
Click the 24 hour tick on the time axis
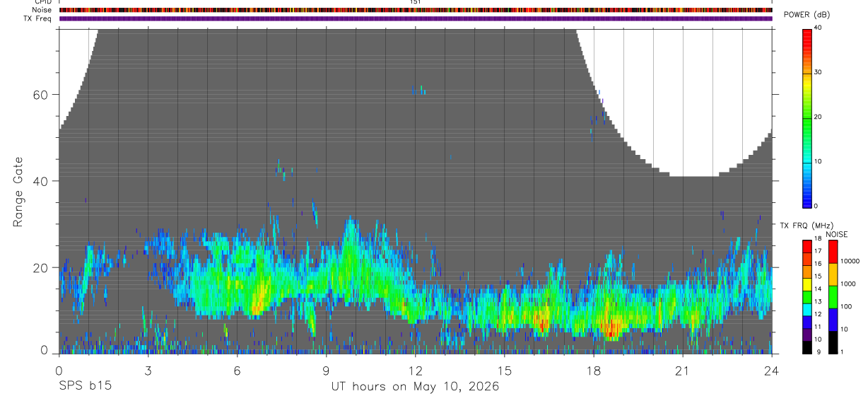coord(771,370)
